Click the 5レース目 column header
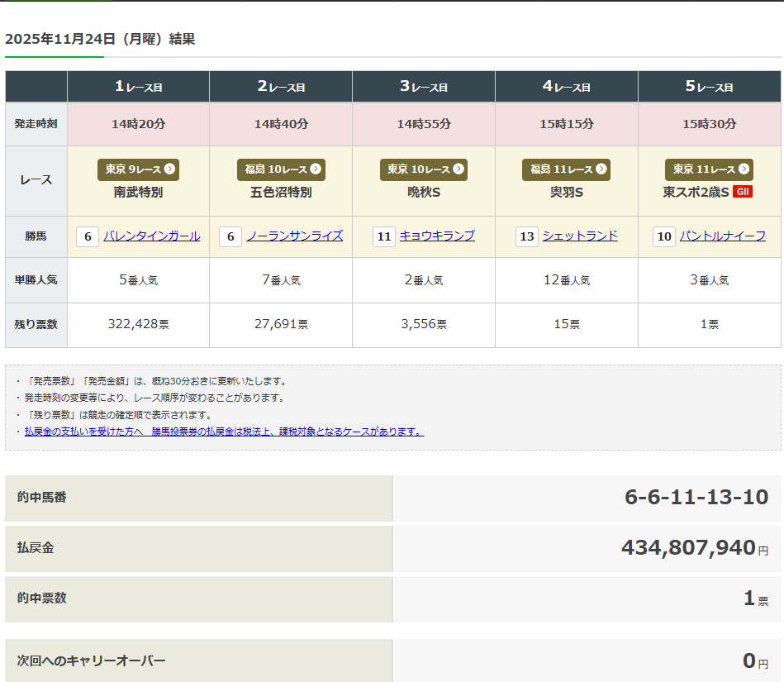784x682 pixels. (710, 87)
